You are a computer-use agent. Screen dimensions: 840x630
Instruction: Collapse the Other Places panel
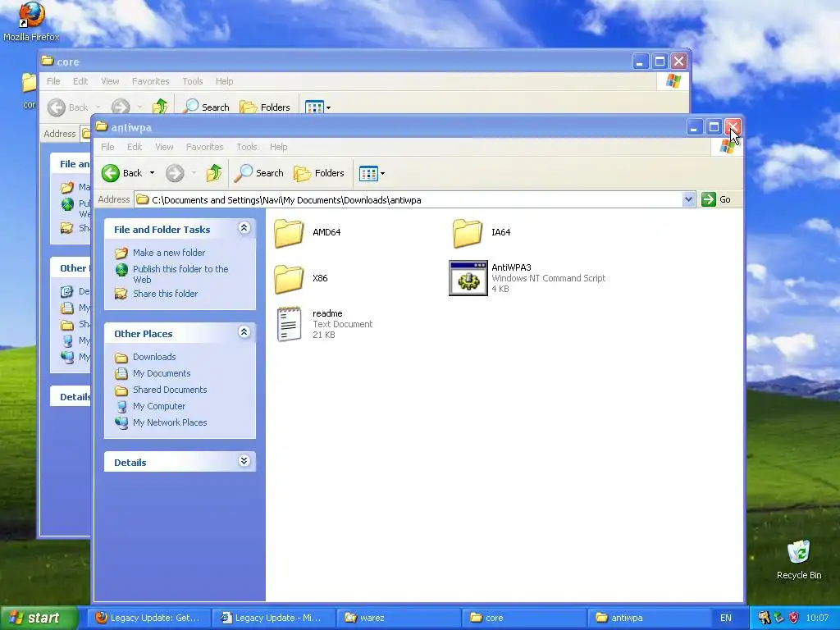coord(244,332)
